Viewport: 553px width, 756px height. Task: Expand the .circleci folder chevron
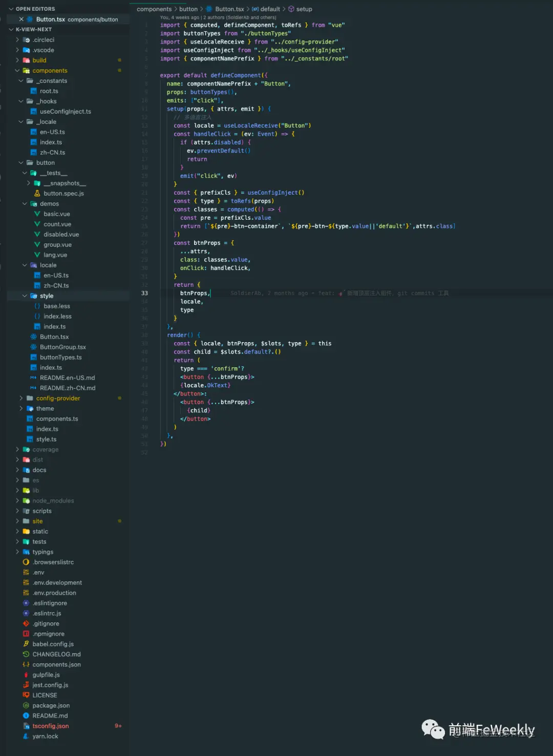click(17, 39)
